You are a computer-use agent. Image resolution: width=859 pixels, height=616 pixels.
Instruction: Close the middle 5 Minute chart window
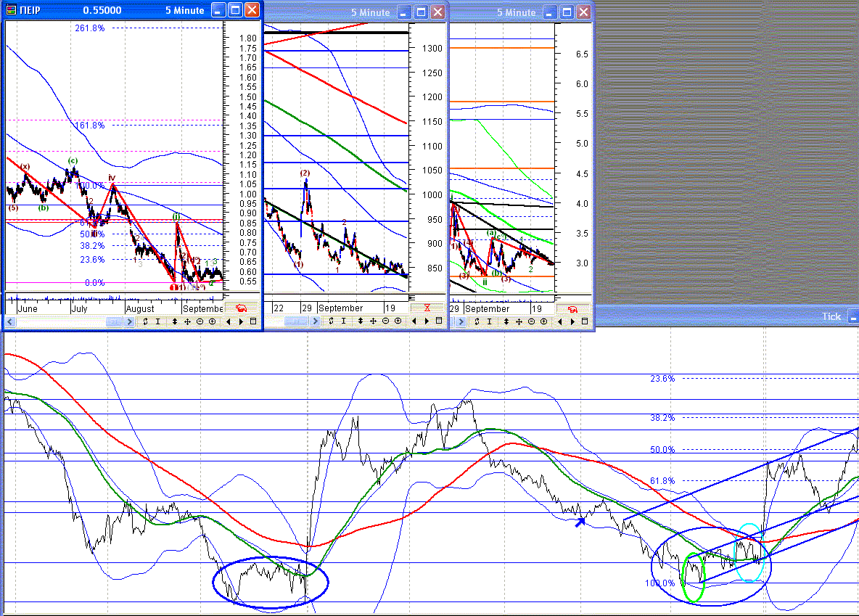[437, 12]
